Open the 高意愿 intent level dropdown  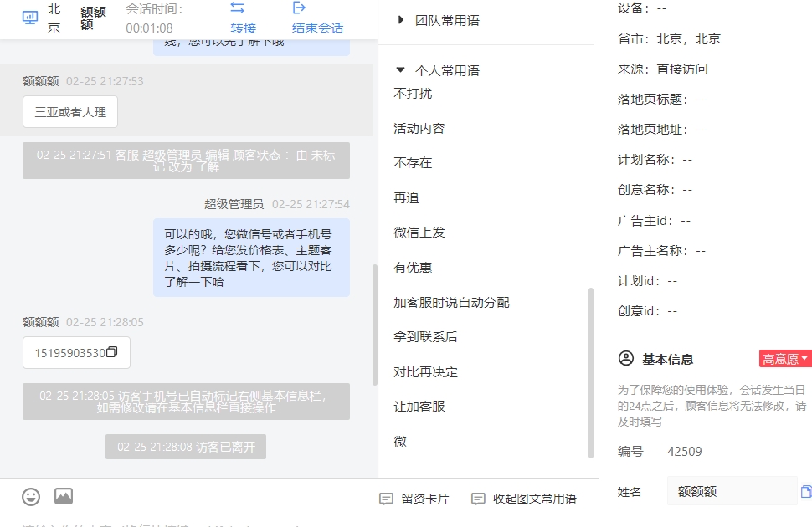click(x=785, y=359)
